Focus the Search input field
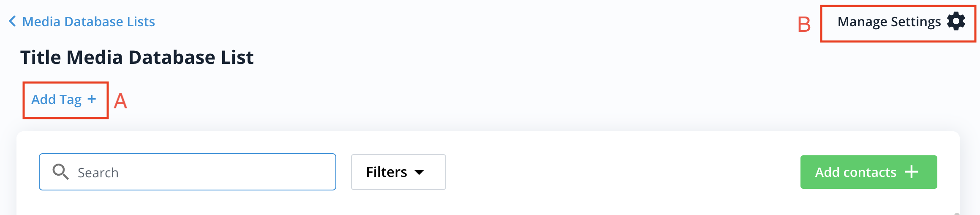The width and height of the screenshot is (980, 215). pyautogui.click(x=188, y=172)
